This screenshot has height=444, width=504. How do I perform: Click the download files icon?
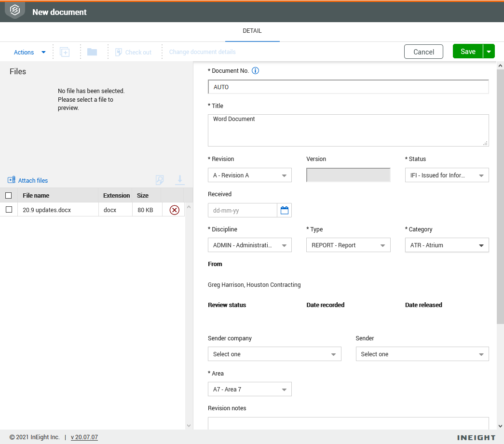click(180, 180)
